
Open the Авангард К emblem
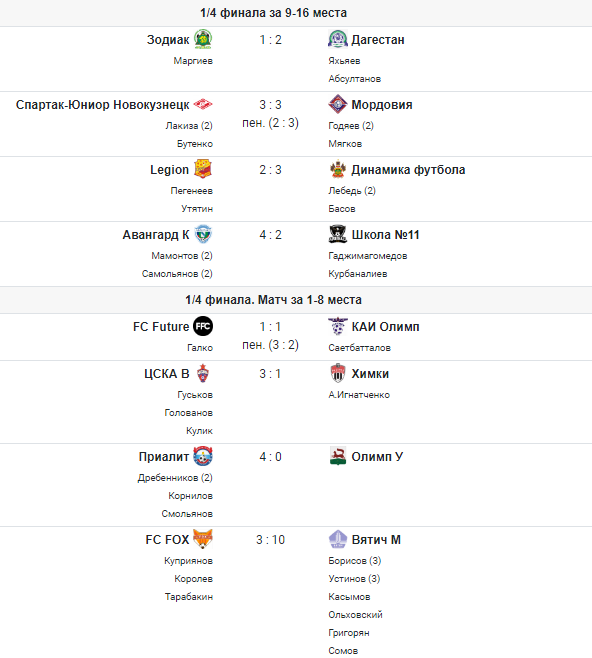tap(203, 235)
